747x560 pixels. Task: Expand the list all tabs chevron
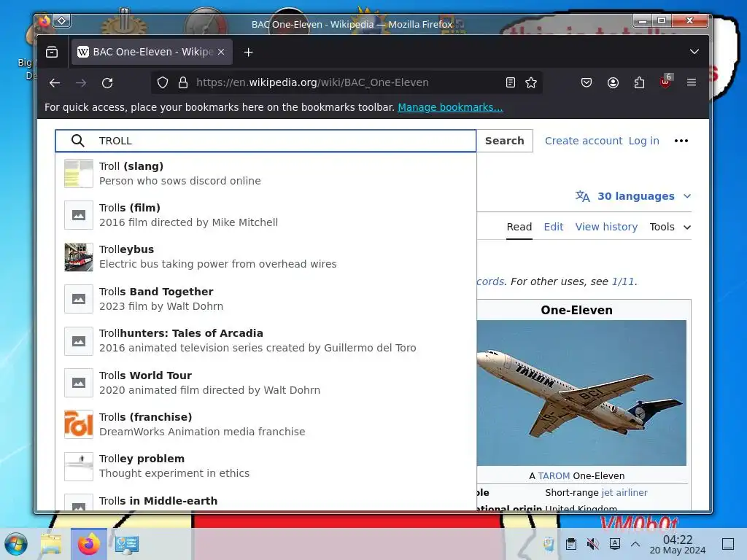pyautogui.click(x=694, y=52)
